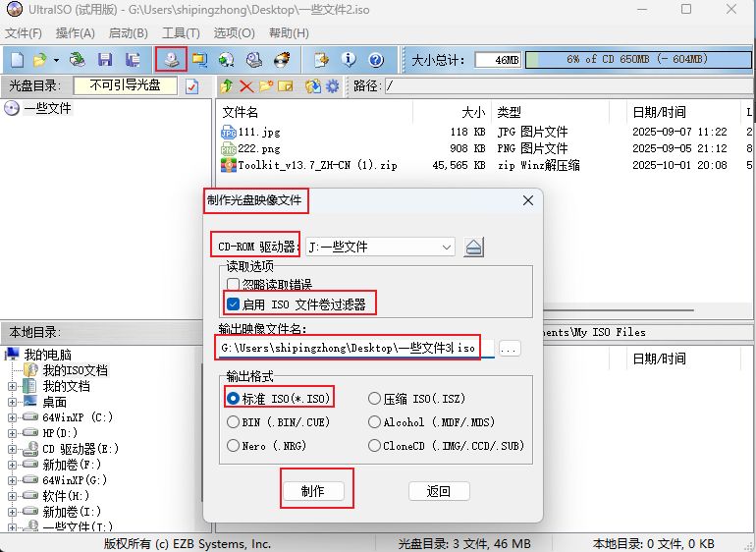Open the 启动(B) menu

tap(128, 33)
